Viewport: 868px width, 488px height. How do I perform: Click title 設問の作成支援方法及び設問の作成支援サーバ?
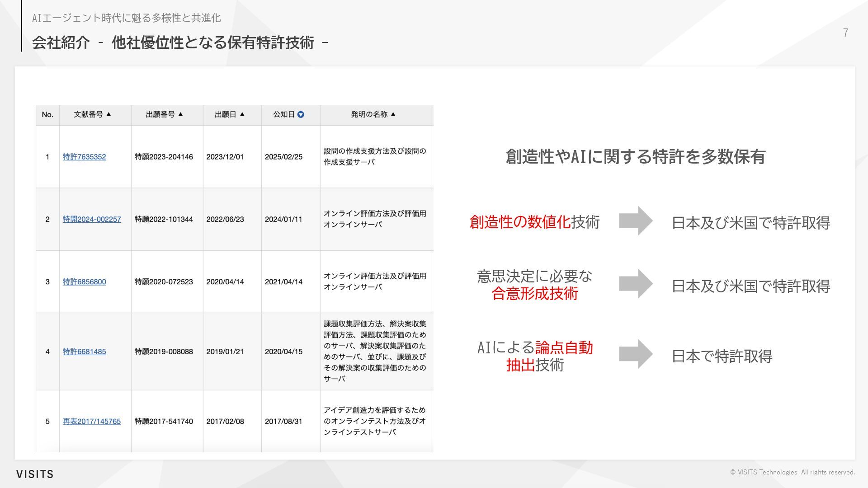click(x=375, y=156)
